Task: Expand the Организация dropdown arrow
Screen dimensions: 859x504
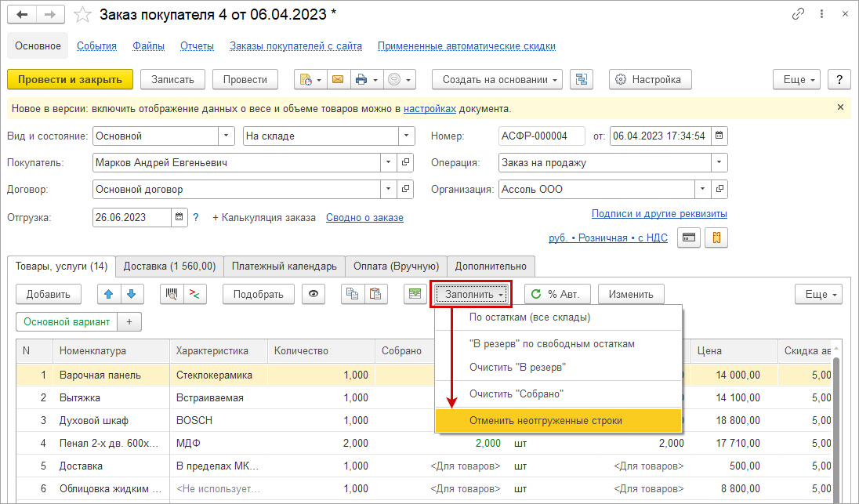Action: (x=702, y=190)
